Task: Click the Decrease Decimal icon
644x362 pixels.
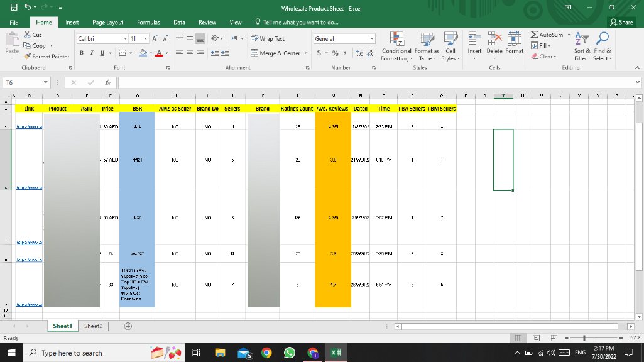Action: point(370,53)
